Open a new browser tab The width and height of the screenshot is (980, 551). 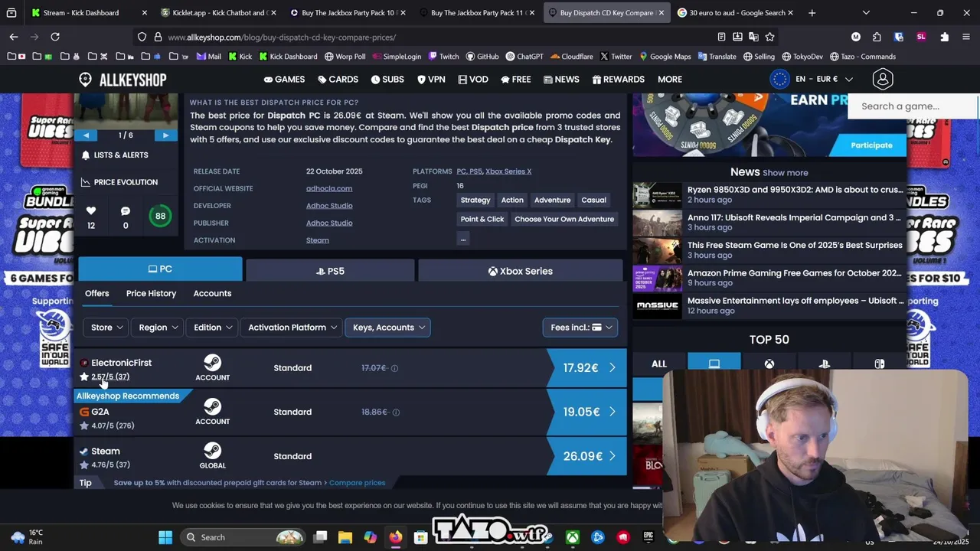[812, 13]
